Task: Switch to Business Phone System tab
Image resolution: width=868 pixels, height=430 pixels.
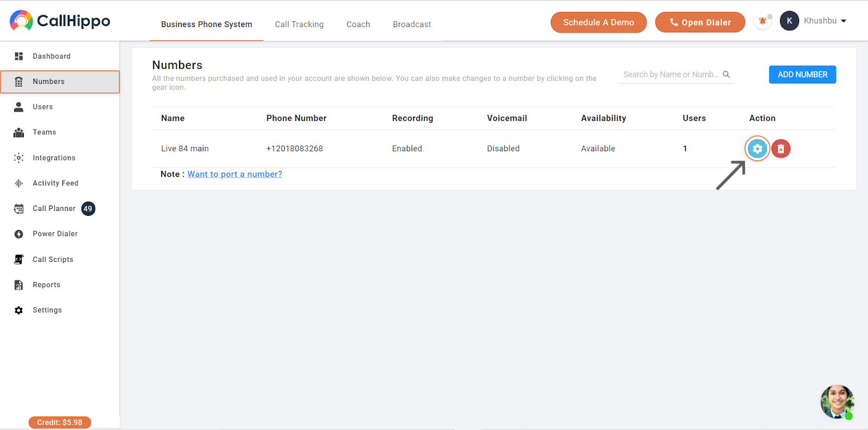Action: click(207, 24)
